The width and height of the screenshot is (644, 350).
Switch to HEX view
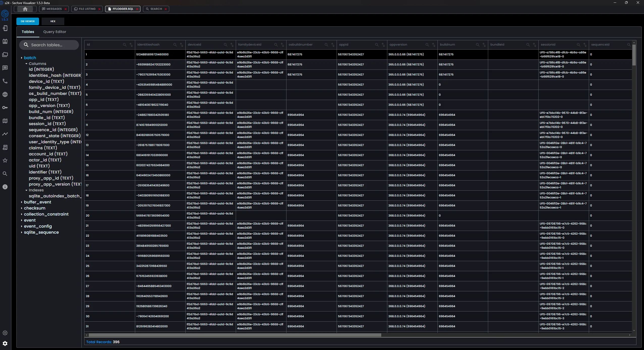[53, 21]
